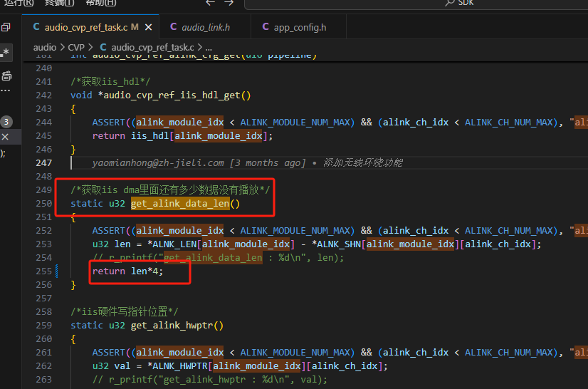The image size is (588, 389).
Task: Close the audio_cvp_ref_task.c tab
Action: [149, 27]
